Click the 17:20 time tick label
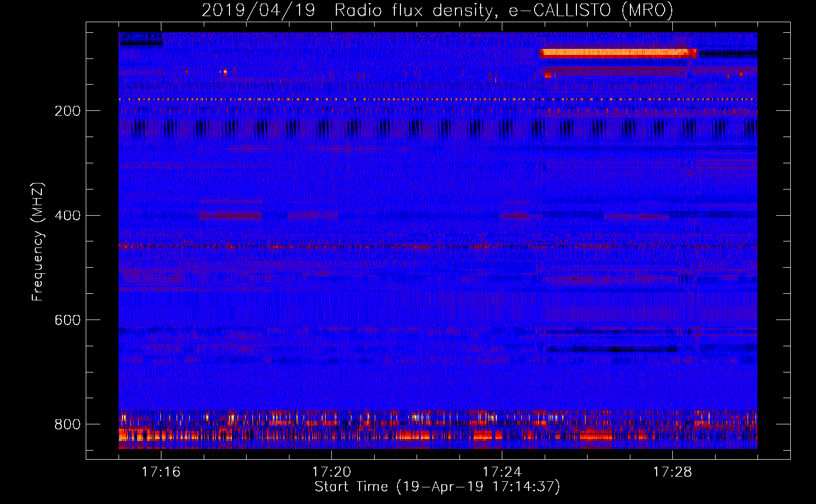The width and height of the screenshot is (816, 504). (331, 472)
